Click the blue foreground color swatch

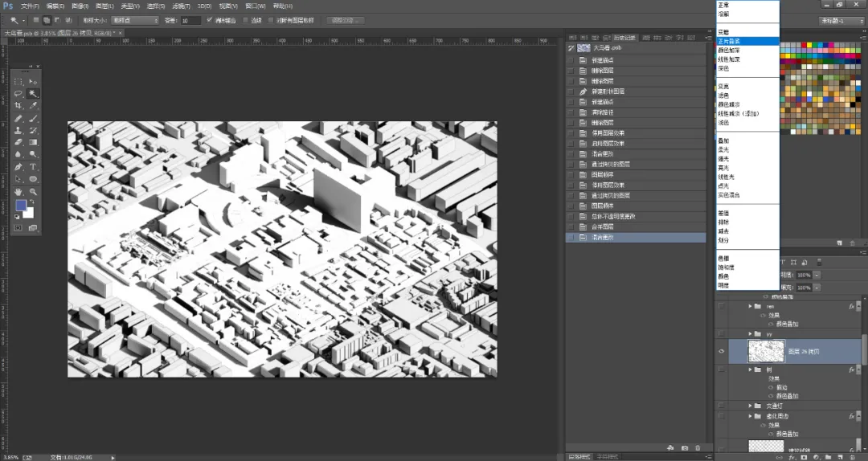point(21,206)
